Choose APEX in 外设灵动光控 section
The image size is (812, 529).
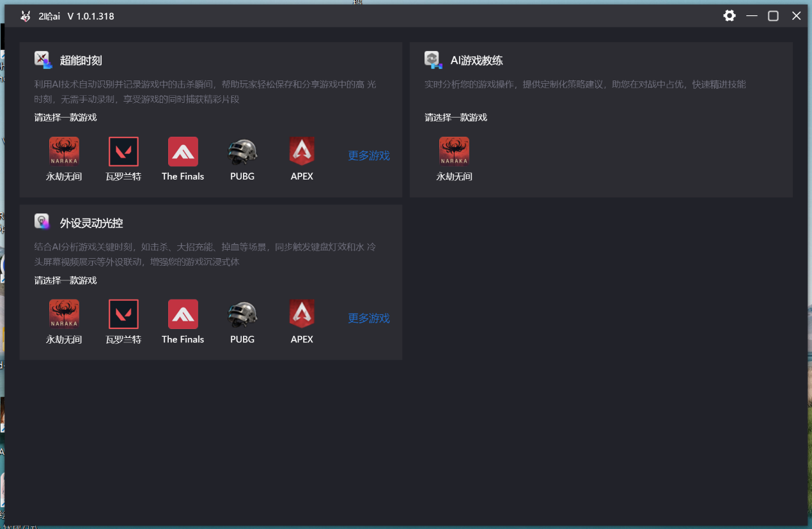point(302,314)
